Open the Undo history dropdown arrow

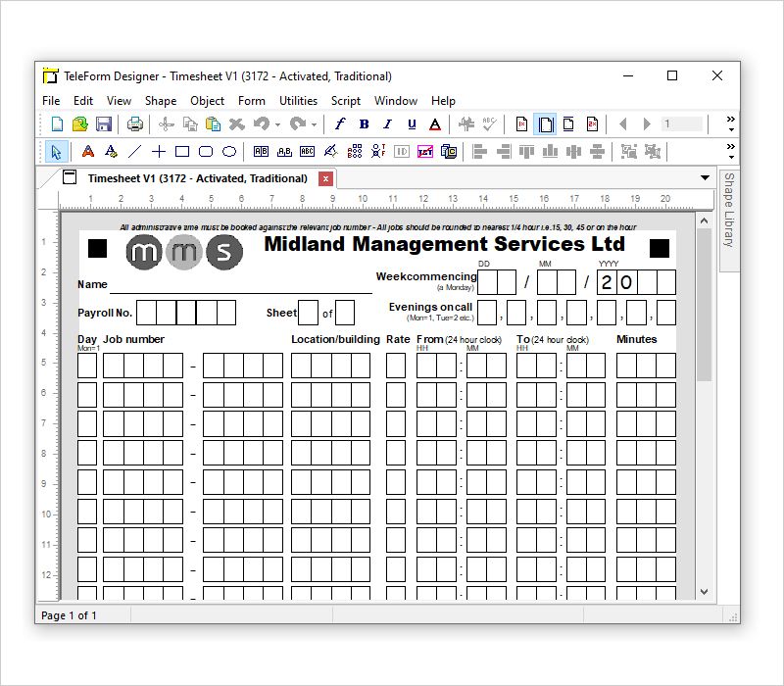277,125
